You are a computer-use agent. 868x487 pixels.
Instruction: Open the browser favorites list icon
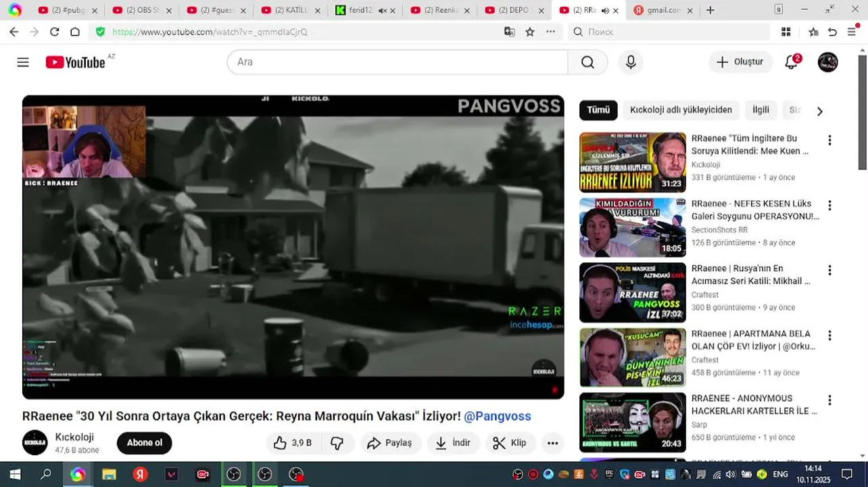coord(814,32)
